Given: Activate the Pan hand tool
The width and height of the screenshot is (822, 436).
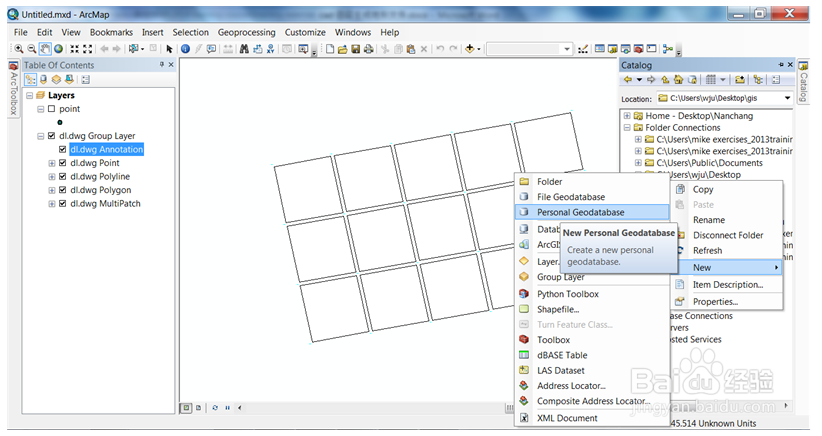Looking at the screenshot, I should point(45,49).
